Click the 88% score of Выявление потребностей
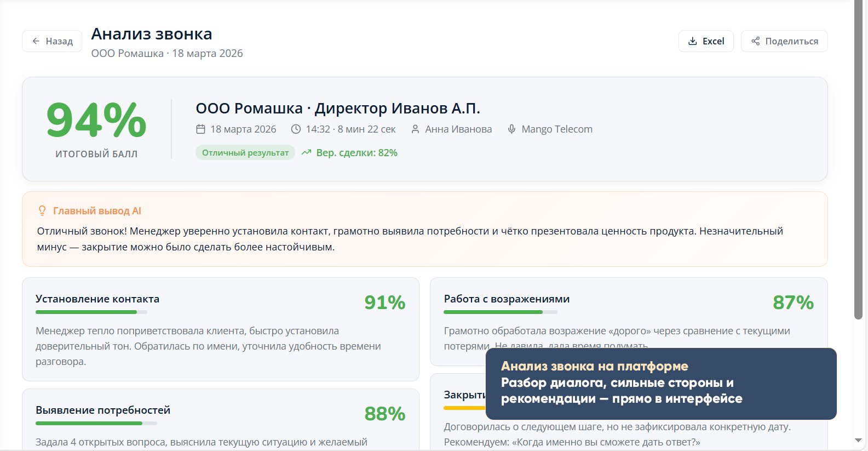868x451 pixels. 385,414
